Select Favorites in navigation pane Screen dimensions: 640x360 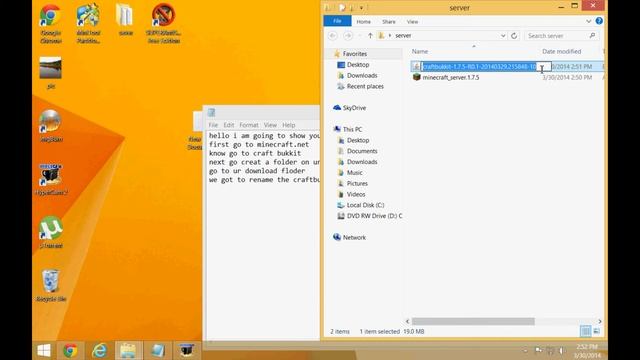354,54
